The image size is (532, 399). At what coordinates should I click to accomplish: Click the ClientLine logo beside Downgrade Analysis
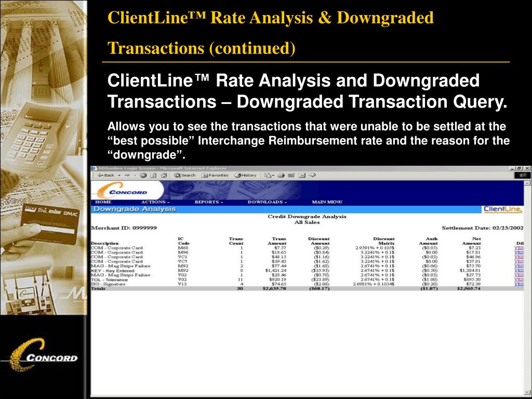[502, 209]
